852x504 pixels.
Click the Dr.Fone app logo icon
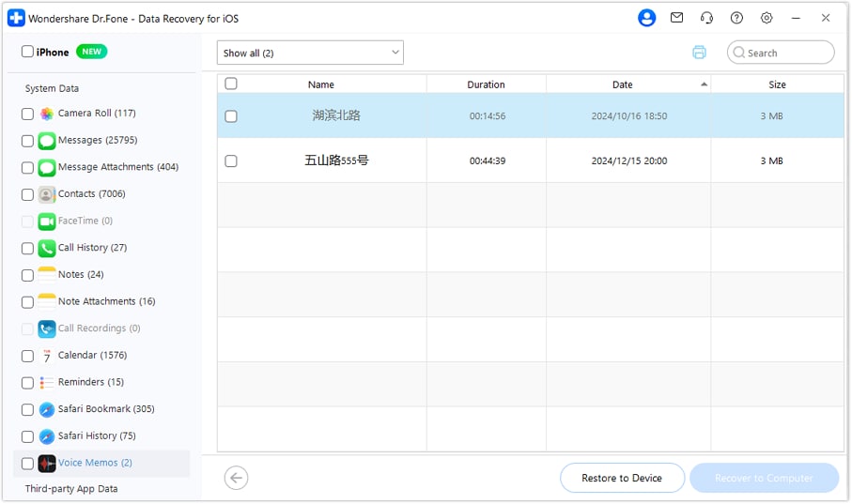(16, 18)
